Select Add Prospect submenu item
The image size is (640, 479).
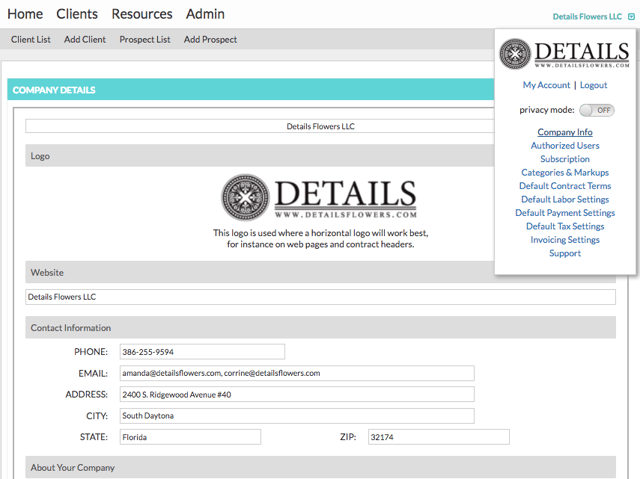coord(210,40)
